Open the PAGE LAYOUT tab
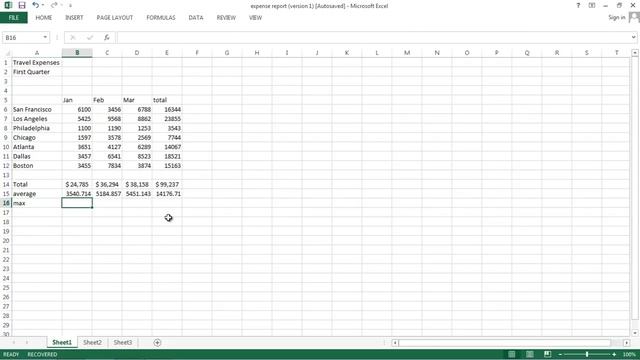The width and height of the screenshot is (640, 360). click(x=115, y=18)
